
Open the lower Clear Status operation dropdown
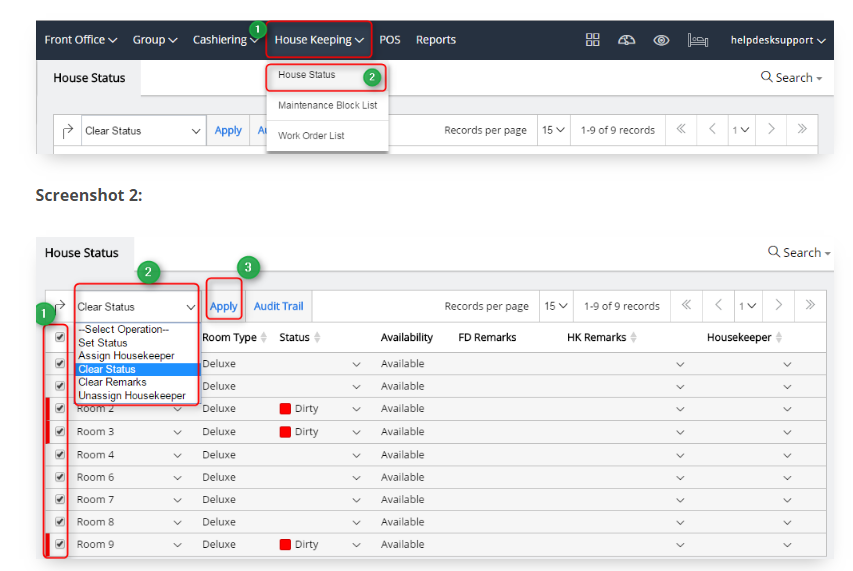(x=137, y=307)
